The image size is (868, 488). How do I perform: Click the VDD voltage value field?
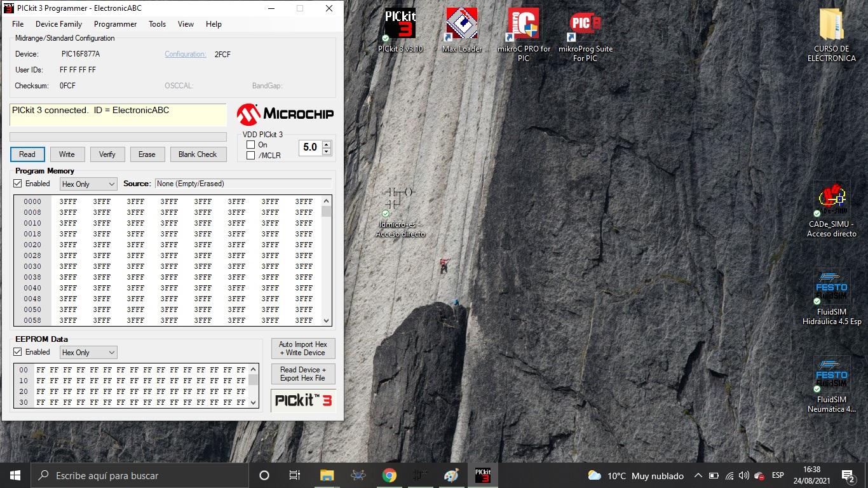pos(310,147)
